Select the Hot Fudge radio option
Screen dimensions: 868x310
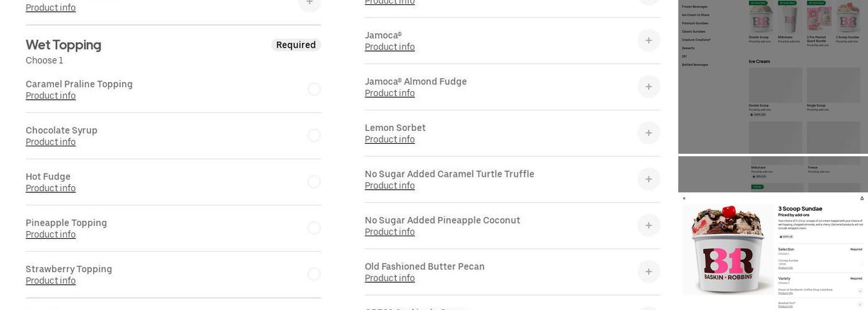pos(314,182)
